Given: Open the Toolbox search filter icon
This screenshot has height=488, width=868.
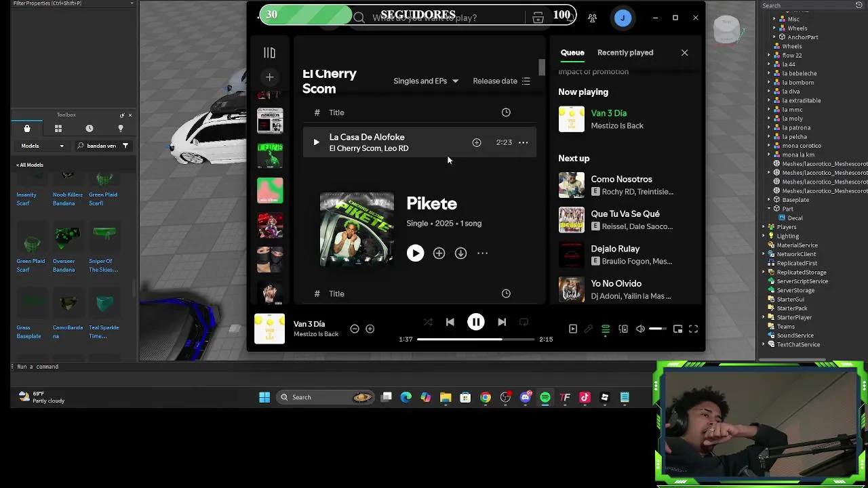Looking at the screenshot, I should pyautogui.click(x=125, y=146).
